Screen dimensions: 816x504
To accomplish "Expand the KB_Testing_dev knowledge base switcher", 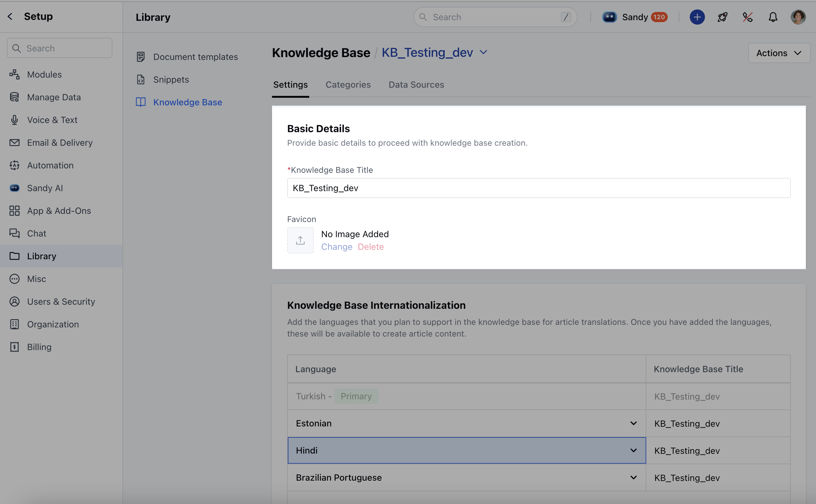I will [x=483, y=52].
